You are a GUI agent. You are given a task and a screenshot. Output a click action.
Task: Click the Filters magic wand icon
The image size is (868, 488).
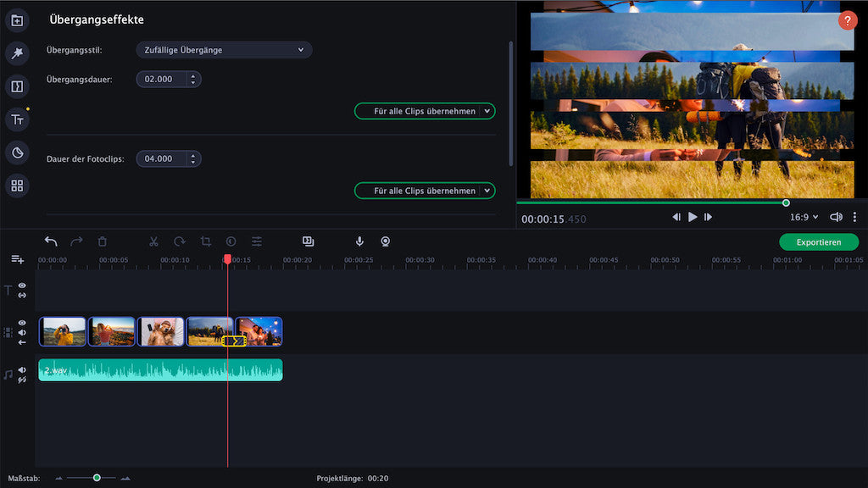coord(17,54)
